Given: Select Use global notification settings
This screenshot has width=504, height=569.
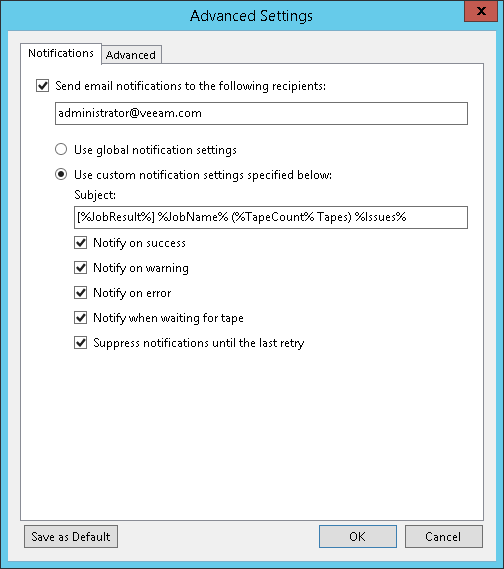Looking at the screenshot, I should (x=61, y=150).
